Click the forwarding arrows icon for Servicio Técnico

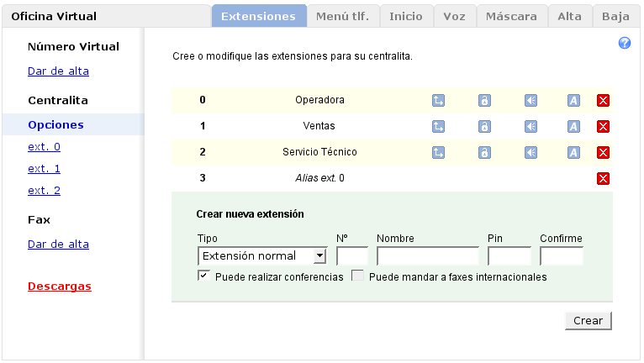click(438, 153)
